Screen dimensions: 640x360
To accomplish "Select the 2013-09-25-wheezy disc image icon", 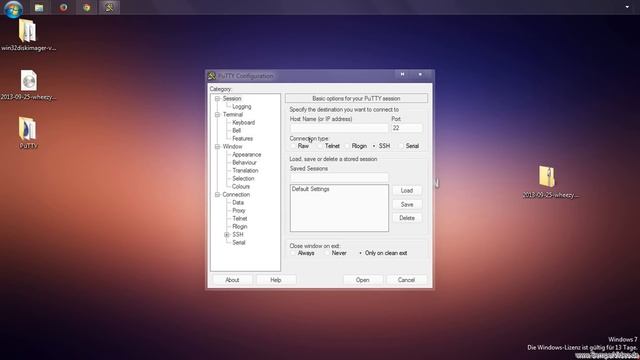I will click(29, 80).
